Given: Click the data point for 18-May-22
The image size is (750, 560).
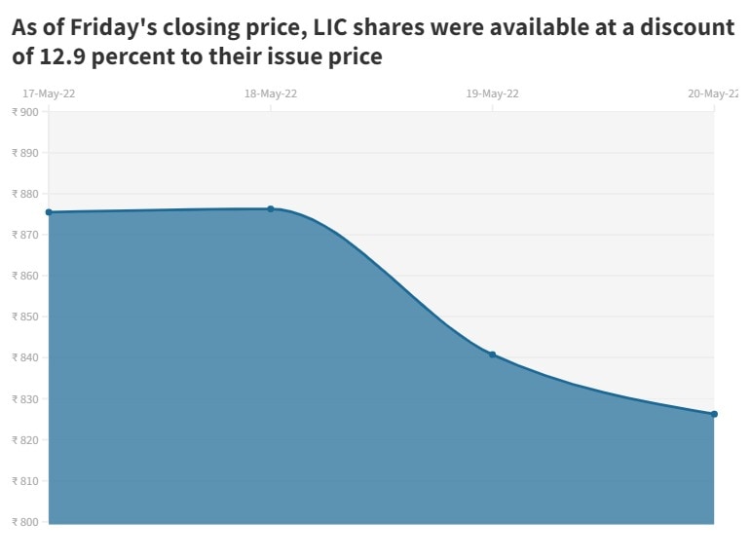Looking at the screenshot, I should 271,209.
